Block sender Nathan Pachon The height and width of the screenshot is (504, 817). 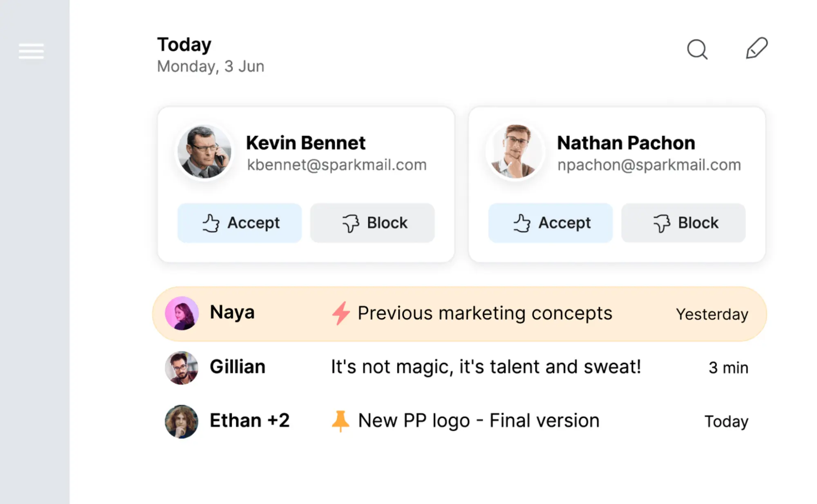click(x=683, y=223)
